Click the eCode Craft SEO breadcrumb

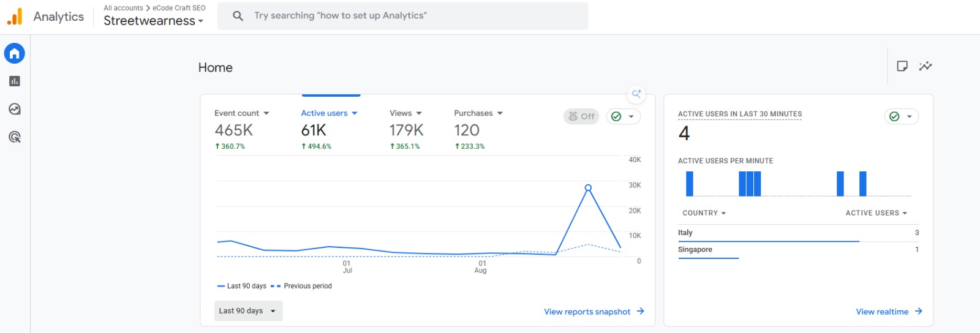click(x=179, y=8)
